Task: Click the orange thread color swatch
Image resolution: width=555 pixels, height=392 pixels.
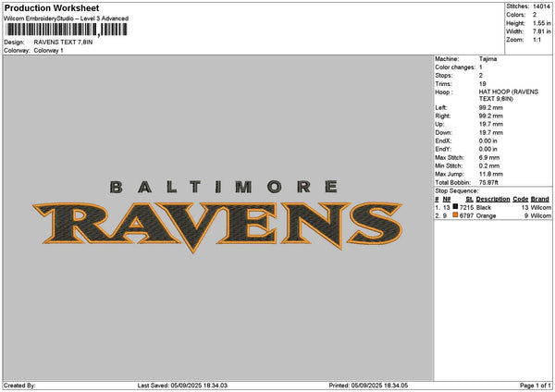Action: 455,215
